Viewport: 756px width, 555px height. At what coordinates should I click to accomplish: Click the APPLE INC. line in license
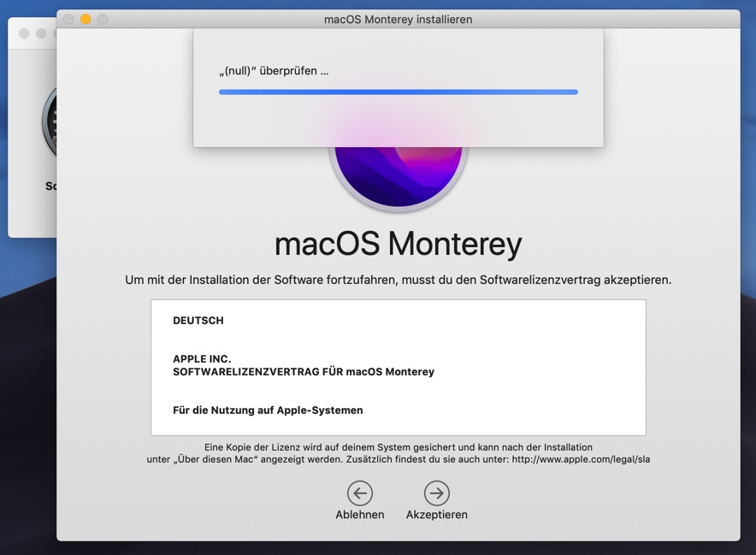click(x=202, y=359)
